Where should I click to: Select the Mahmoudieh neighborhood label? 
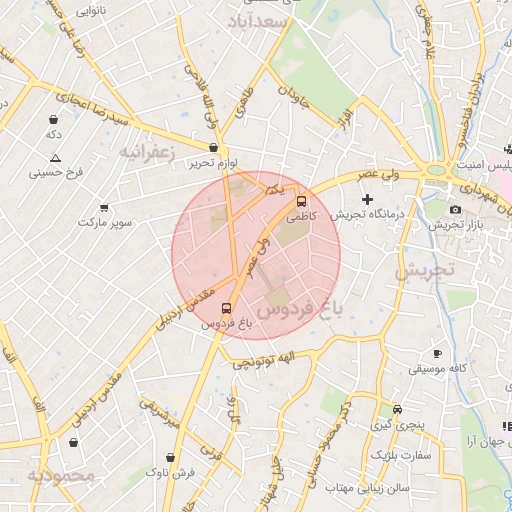61,475
